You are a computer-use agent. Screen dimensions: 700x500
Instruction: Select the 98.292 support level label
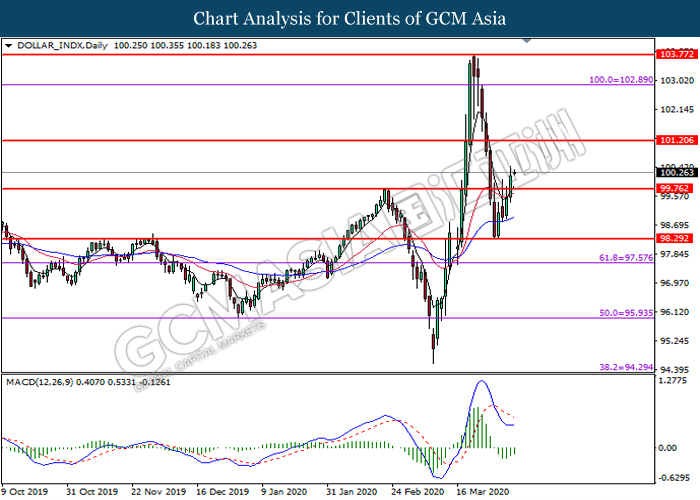tap(674, 238)
